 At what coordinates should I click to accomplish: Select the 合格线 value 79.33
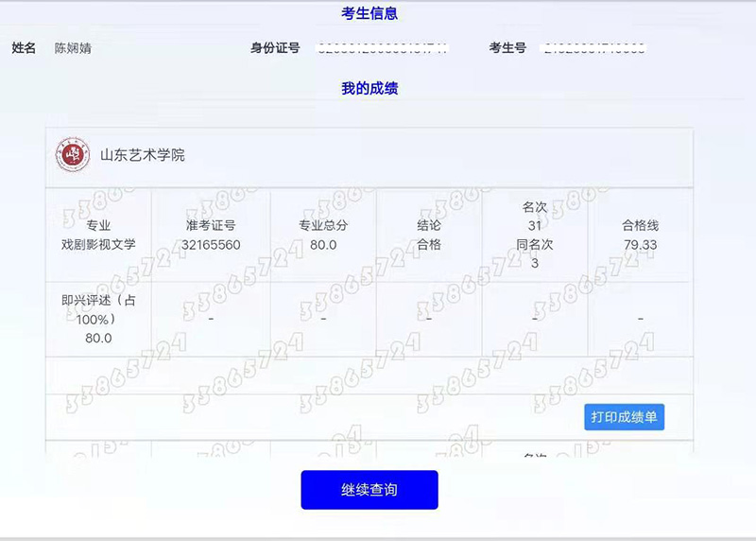tap(641, 245)
